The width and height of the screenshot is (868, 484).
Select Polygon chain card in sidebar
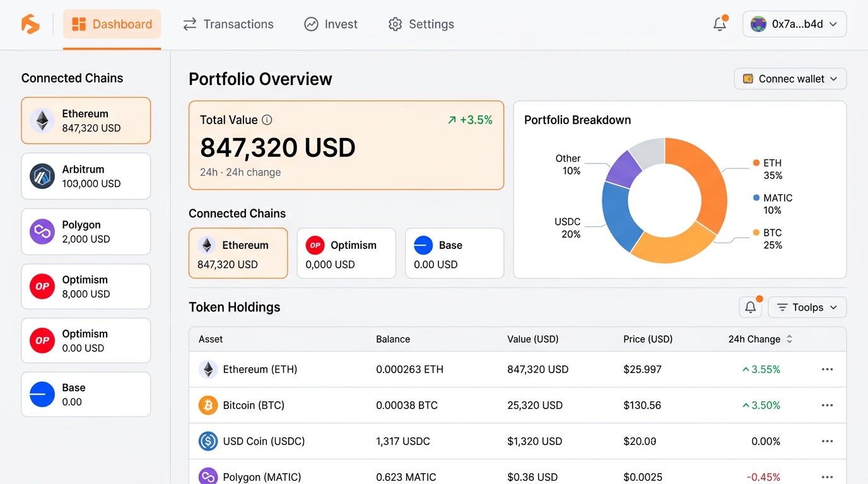click(x=86, y=231)
